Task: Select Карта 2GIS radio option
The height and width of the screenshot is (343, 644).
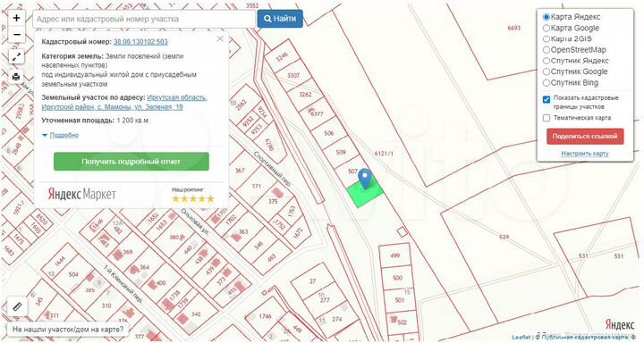Action: pyautogui.click(x=547, y=39)
